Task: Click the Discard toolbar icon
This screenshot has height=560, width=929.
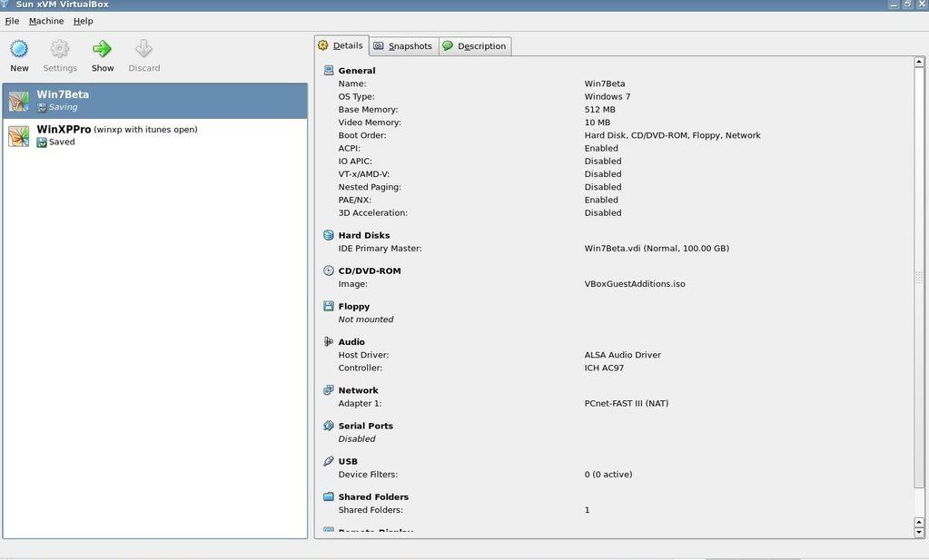Action: coord(143,49)
